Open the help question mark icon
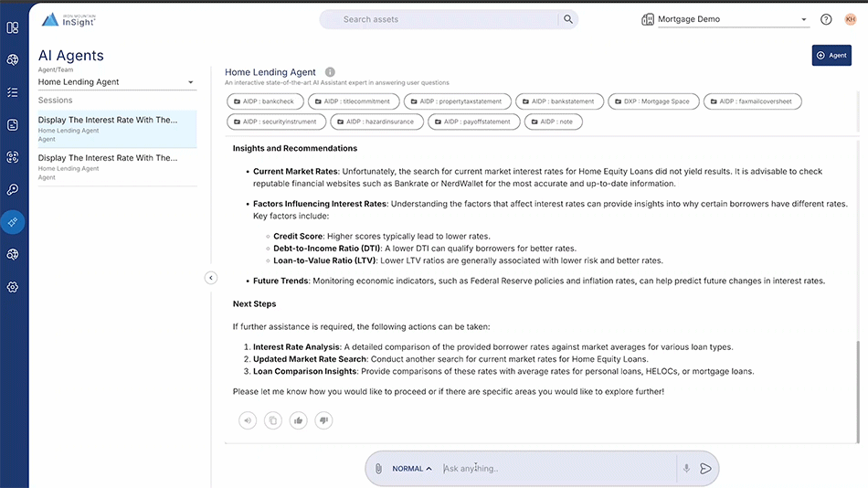The width and height of the screenshot is (868, 488). tap(826, 19)
